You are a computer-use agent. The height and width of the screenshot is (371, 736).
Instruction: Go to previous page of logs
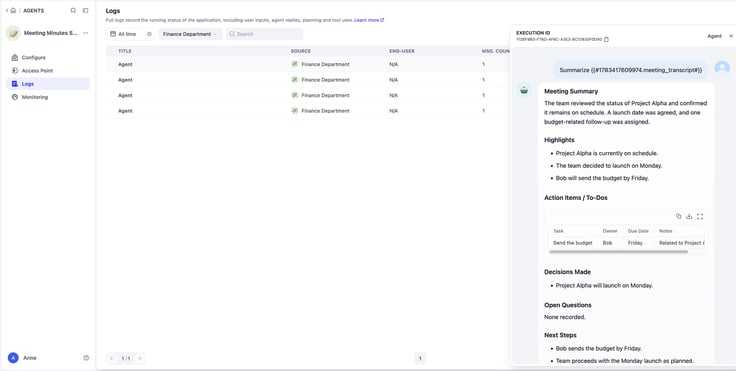(x=112, y=358)
